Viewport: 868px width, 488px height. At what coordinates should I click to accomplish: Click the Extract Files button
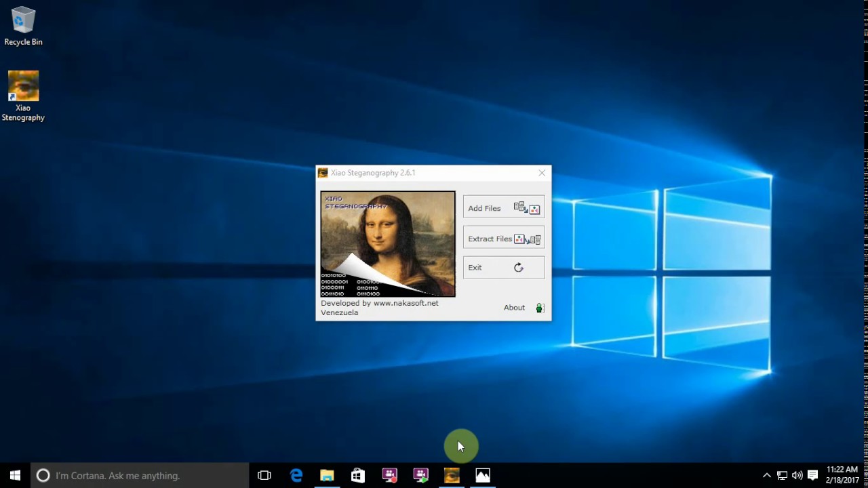tap(503, 239)
